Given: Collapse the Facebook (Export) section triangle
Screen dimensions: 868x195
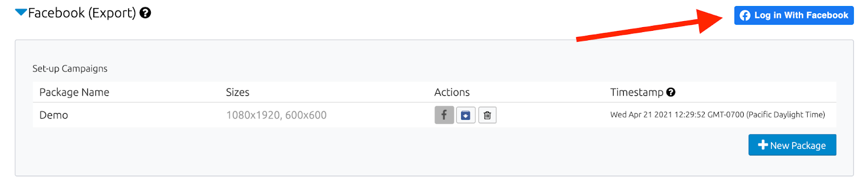Looking at the screenshot, I should point(21,12).
